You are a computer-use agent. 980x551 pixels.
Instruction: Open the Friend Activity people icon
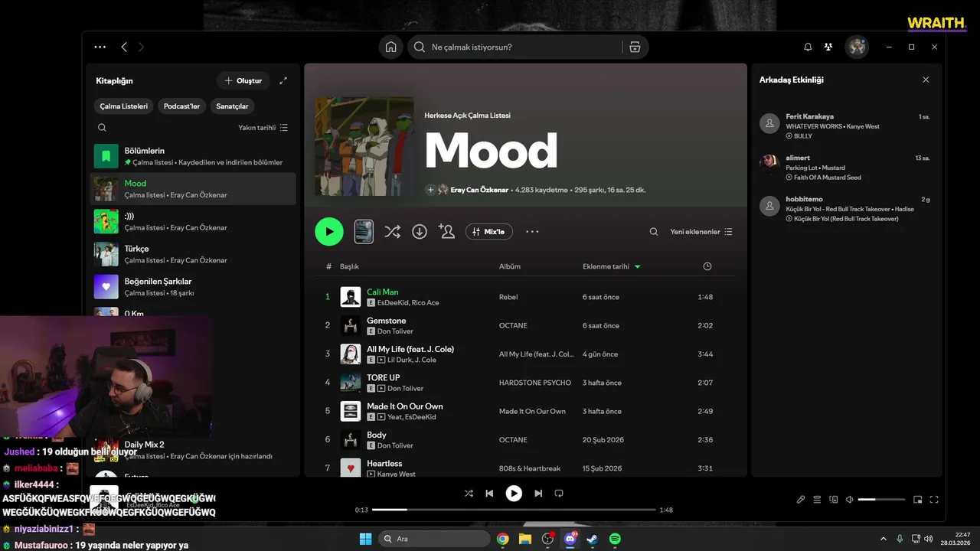pyautogui.click(x=828, y=47)
